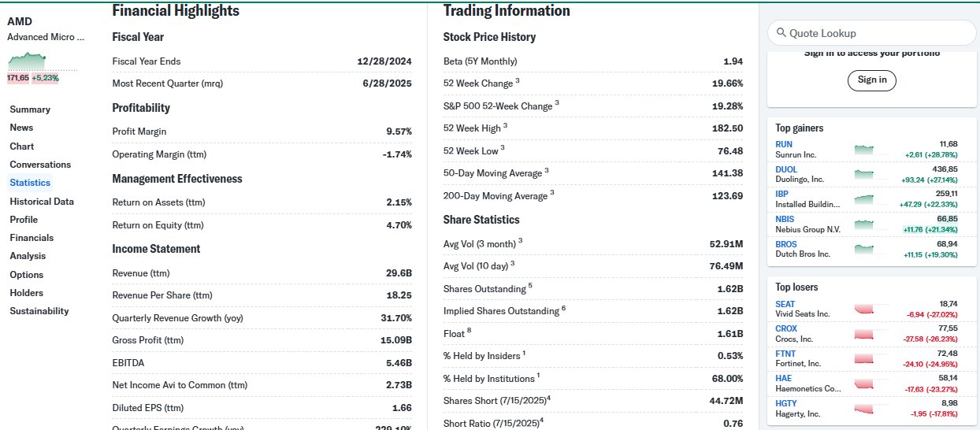The image size is (980, 430).
Task: Open the BROS Dutch Bros mini chart
Action: [x=863, y=250]
